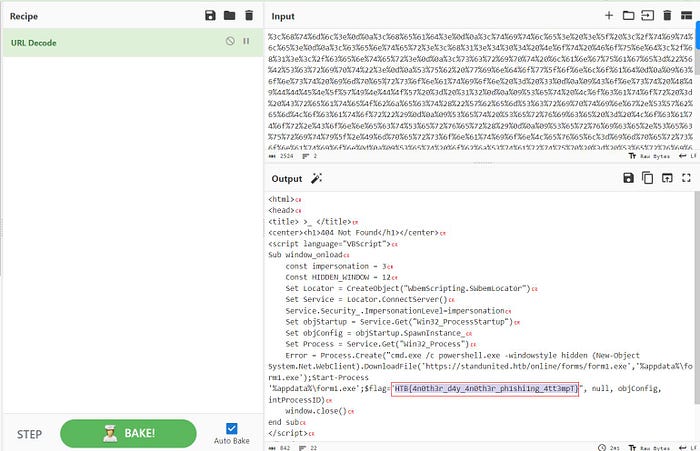Image resolution: width=700 pixels, height=451 pixels.
Task: Clear the recipe with trash icon
Action: (249, 16)
